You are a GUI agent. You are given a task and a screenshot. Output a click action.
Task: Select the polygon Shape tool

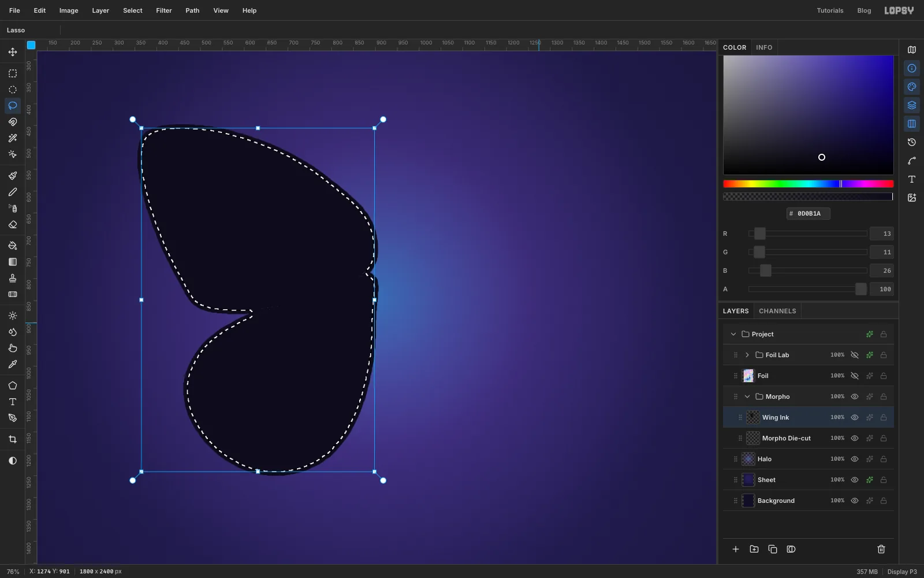(x=13, y=386)
